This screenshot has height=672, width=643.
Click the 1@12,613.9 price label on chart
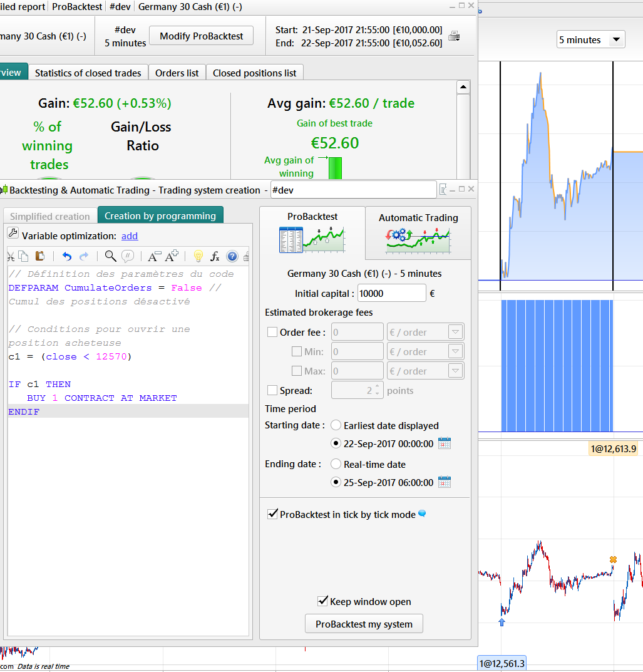coord(614,448)
